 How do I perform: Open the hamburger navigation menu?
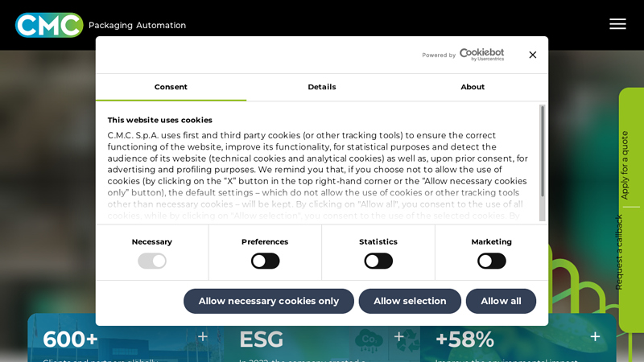[x=617, y=24]
